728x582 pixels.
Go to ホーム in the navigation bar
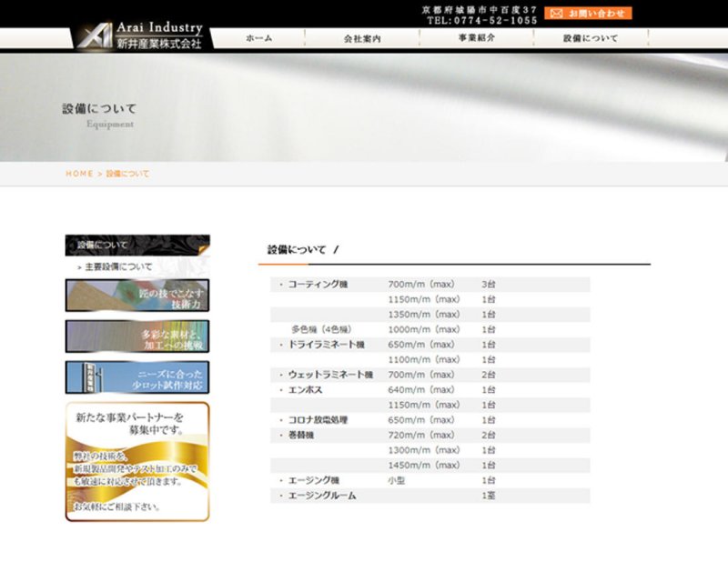(258, 38)
